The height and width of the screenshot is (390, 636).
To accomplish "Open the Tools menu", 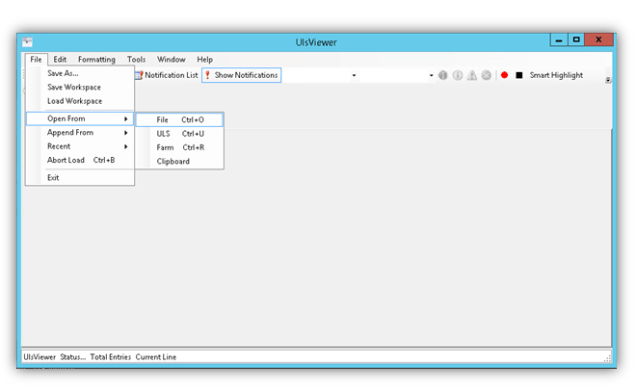I will [x=136, y=59].
